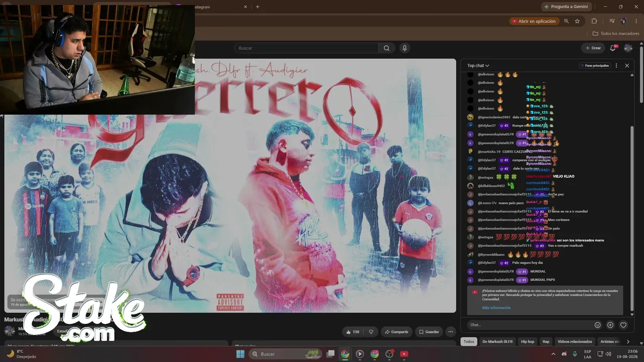The image size is (644, 362).
Task: Click Abrir en aplicación button
Action: [x=533, y=21]
